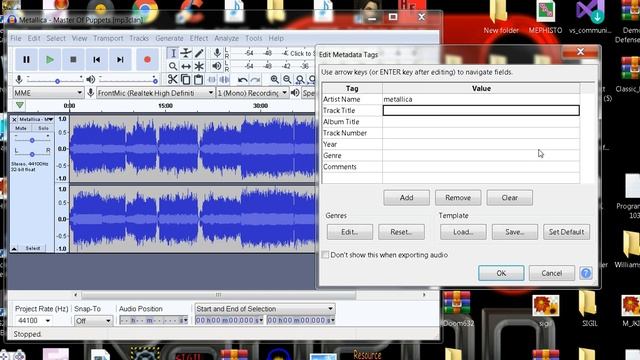This screenshot has width=640, height=360.
Task: Save the metadata template
Action: [x=515, y=232]
